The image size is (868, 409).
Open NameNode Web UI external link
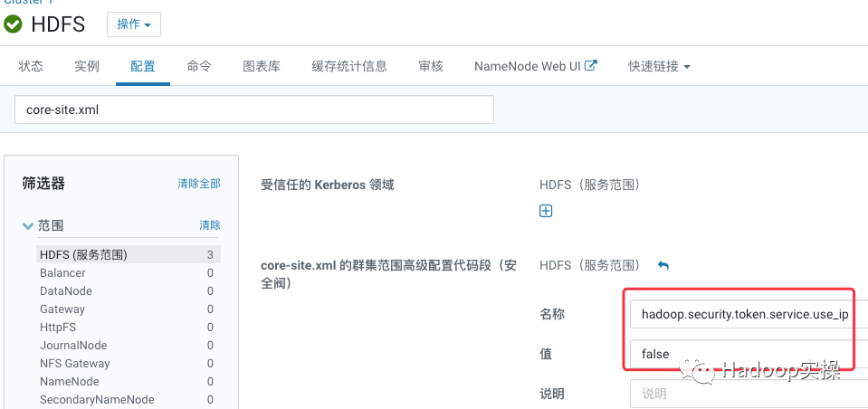535,66
